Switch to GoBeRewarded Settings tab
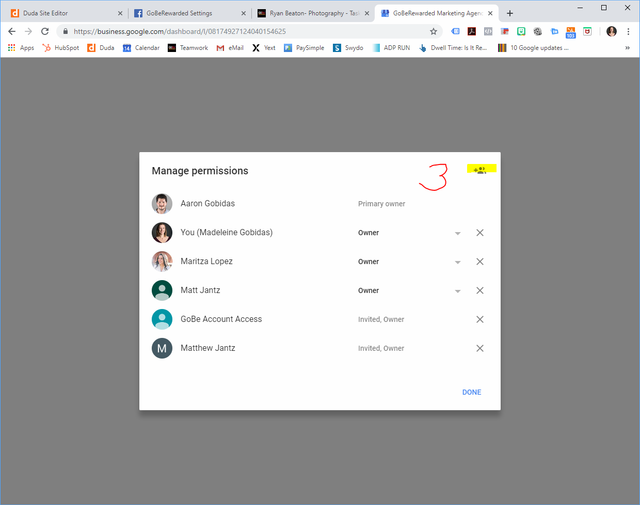This screenshot has width=640, height=505. coord(185,13)
